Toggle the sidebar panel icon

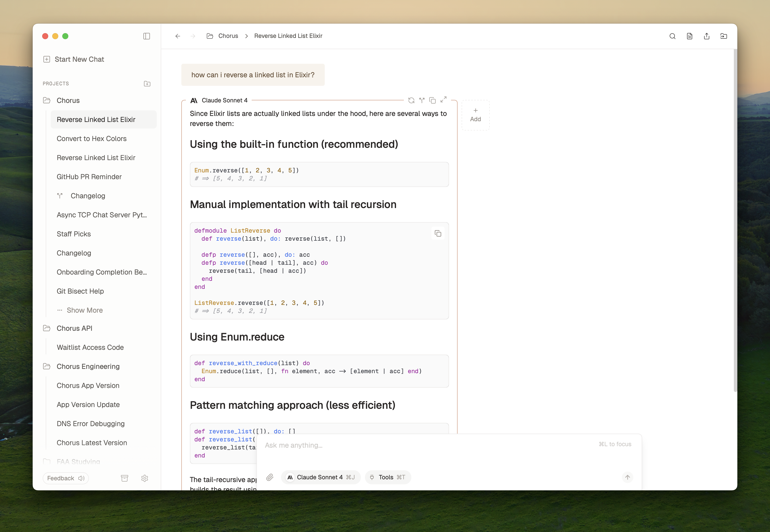146,36
